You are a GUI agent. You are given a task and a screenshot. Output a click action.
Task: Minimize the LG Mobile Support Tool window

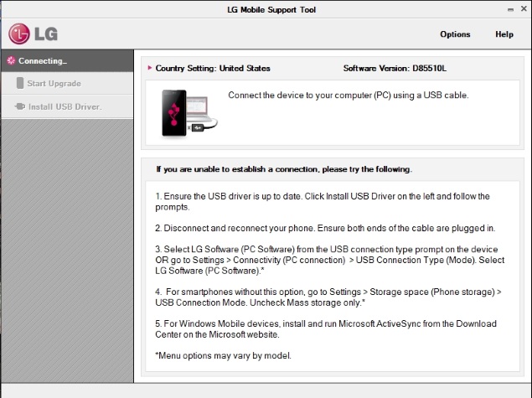(x=510, y=10)
